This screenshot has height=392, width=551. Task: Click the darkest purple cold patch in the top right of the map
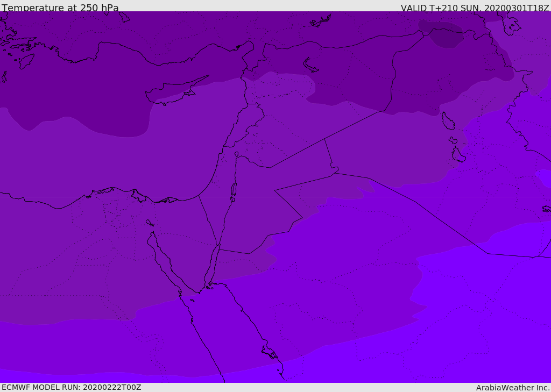pos(441,34)
